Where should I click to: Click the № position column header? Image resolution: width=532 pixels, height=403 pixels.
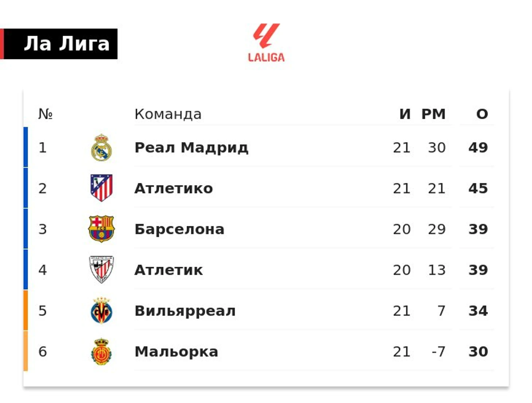pos(45,114)
